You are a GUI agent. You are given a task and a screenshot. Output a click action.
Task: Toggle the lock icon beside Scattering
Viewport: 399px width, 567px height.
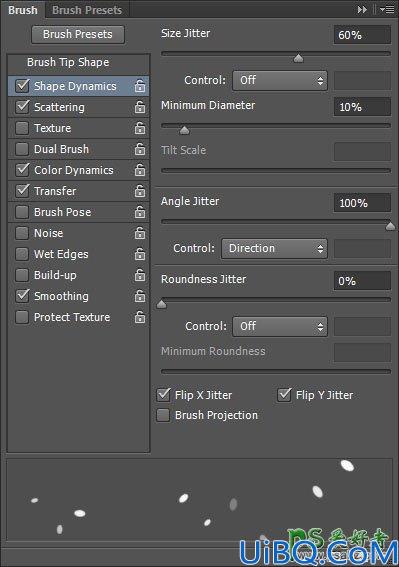click(x=140, y=107)
